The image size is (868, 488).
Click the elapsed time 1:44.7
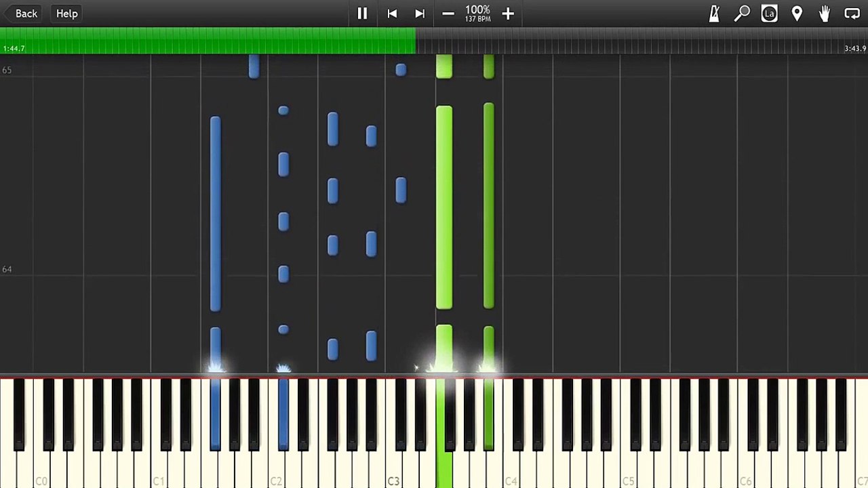click(x=14, y=49)
